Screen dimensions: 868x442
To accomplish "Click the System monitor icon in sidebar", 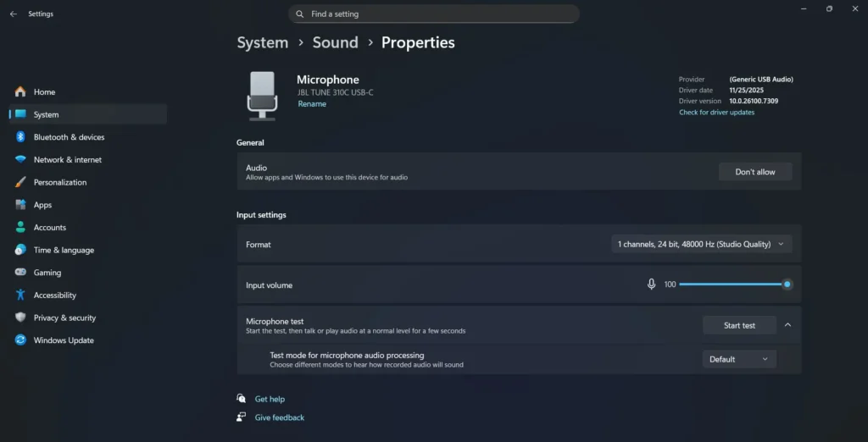I will click(x=20, y=114).
